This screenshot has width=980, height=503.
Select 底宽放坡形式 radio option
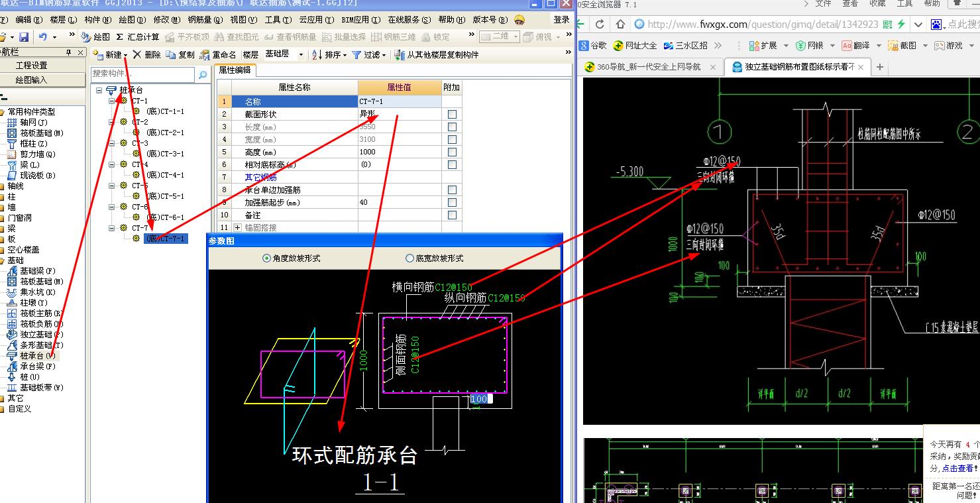tap(435, 258)
